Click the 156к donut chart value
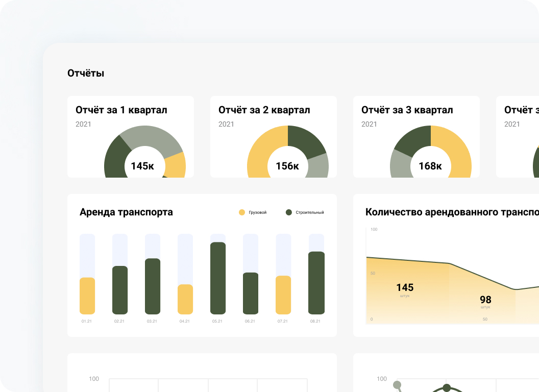The height and width of the screenshot is (392, 539). pyautogui.click(x=287, y=166)
